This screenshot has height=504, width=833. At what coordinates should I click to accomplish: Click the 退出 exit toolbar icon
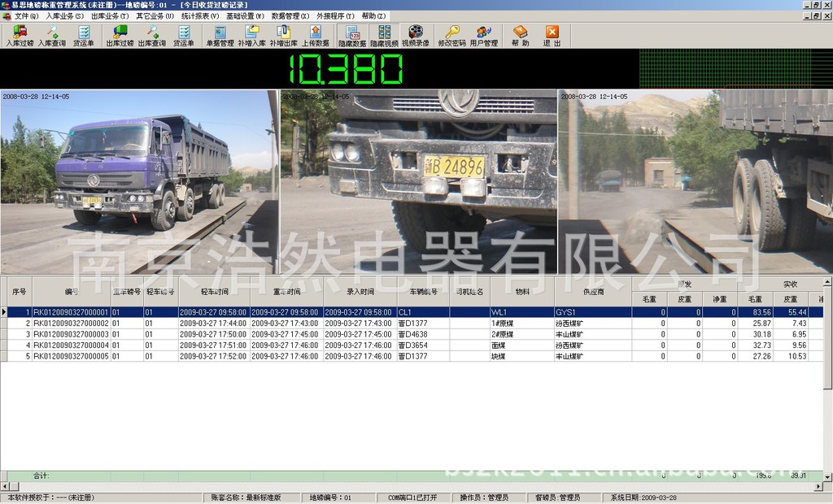(x=552, y=36)
